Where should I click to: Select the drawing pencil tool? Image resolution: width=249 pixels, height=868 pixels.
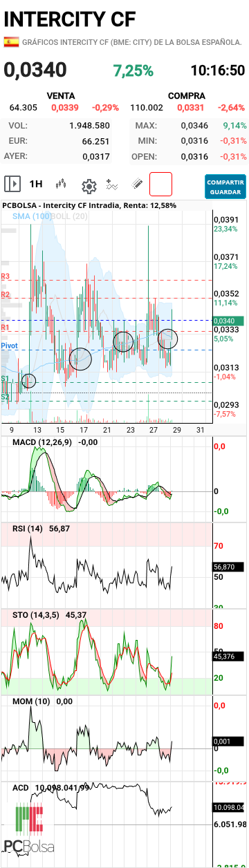click(137, 185)
